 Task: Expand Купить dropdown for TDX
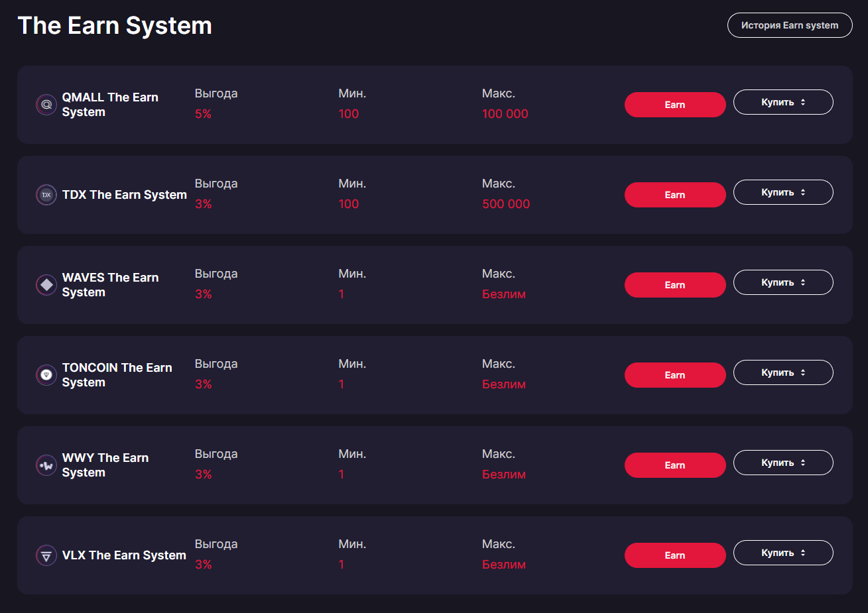pos(782,192)
